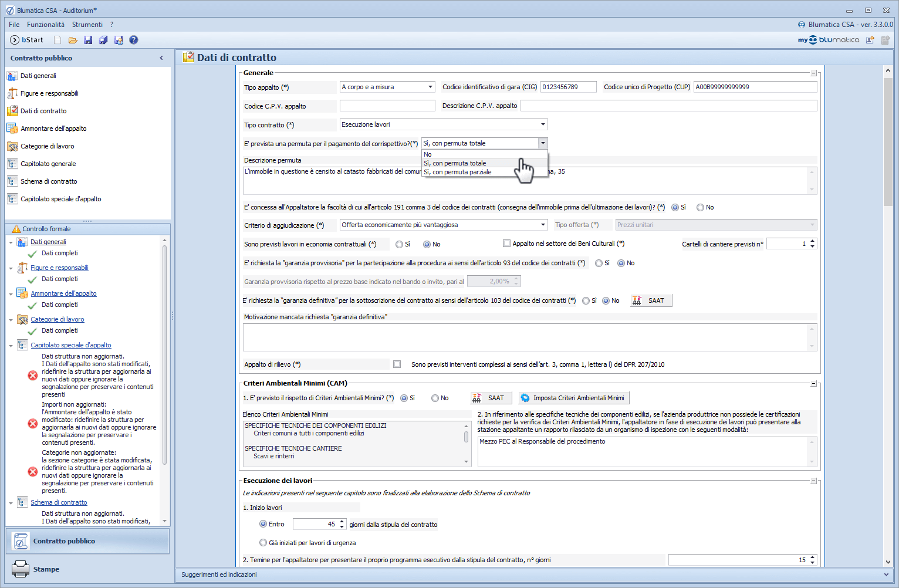Follow the Ammontare dell'appalto link
The width and height of the screenshot is (899, 588).
click(63, 293)
